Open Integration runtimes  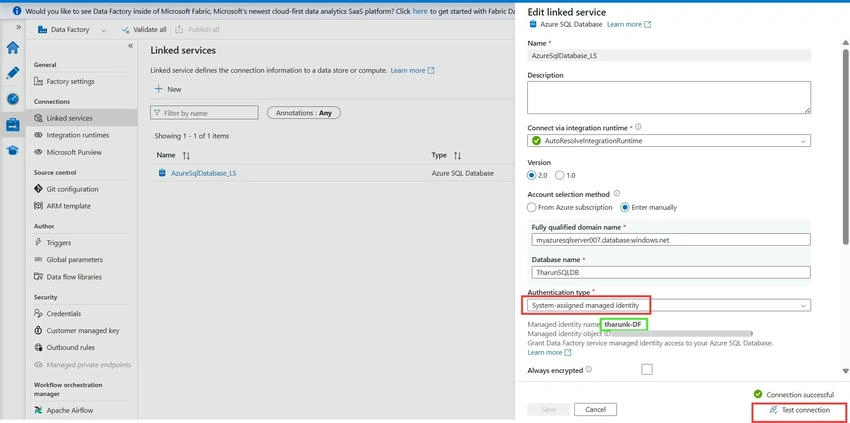(x=77, y=135)
